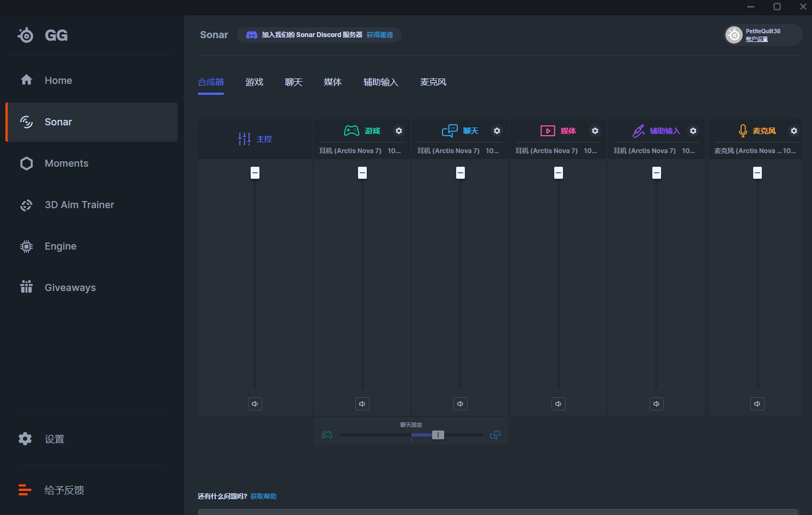Click the SteelSeries GG logo icon

26,35
